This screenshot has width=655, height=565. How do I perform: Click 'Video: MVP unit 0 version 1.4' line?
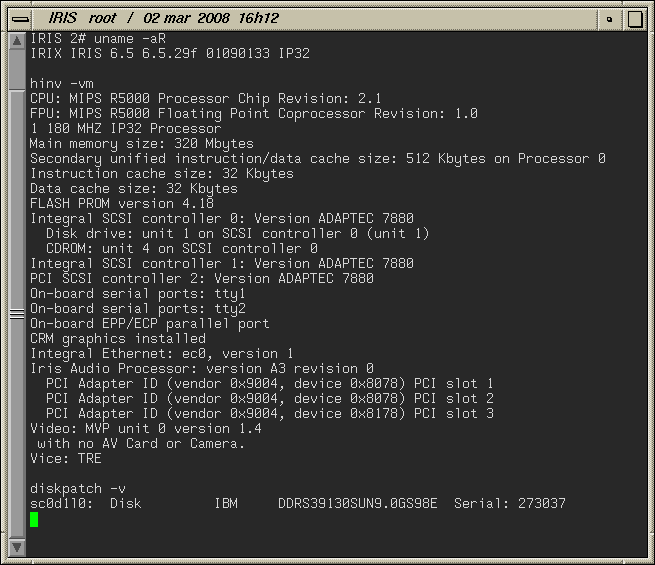[146, 429]
